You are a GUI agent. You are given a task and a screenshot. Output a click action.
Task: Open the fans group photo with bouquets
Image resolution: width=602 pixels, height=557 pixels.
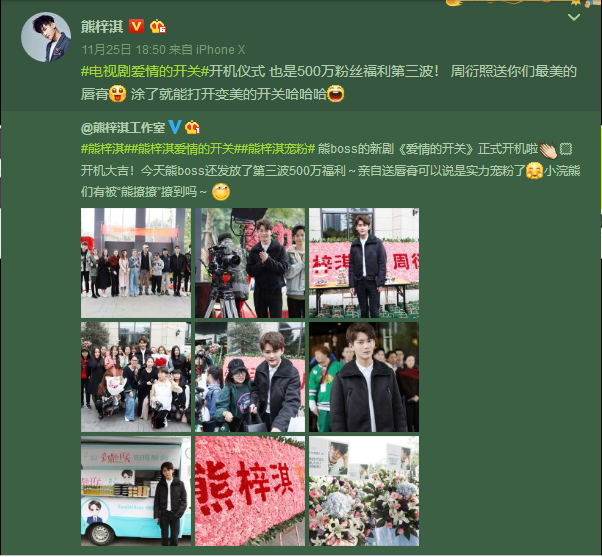pos(136,377)
